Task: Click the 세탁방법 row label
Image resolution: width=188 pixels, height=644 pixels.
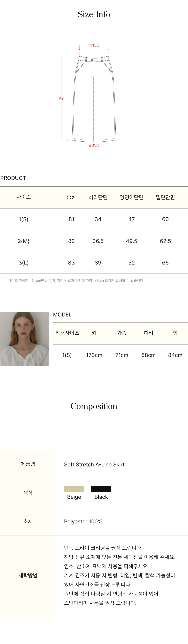Action: click(28, 575)
